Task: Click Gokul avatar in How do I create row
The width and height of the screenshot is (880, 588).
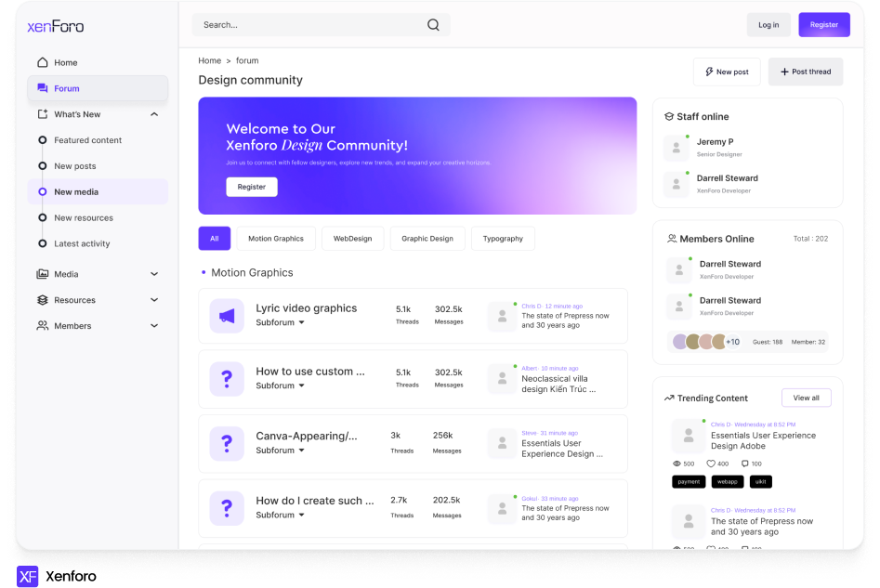Action: [503, 509]
